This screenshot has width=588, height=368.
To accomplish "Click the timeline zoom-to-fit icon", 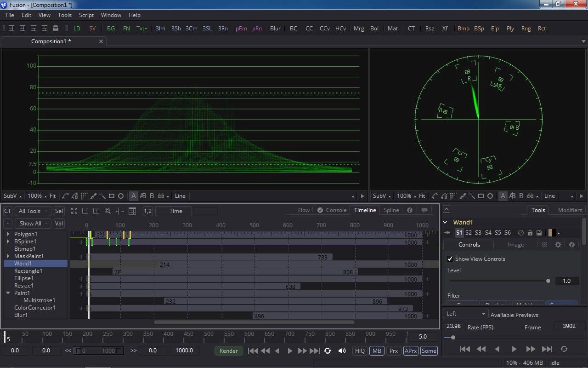I will 74,211.
